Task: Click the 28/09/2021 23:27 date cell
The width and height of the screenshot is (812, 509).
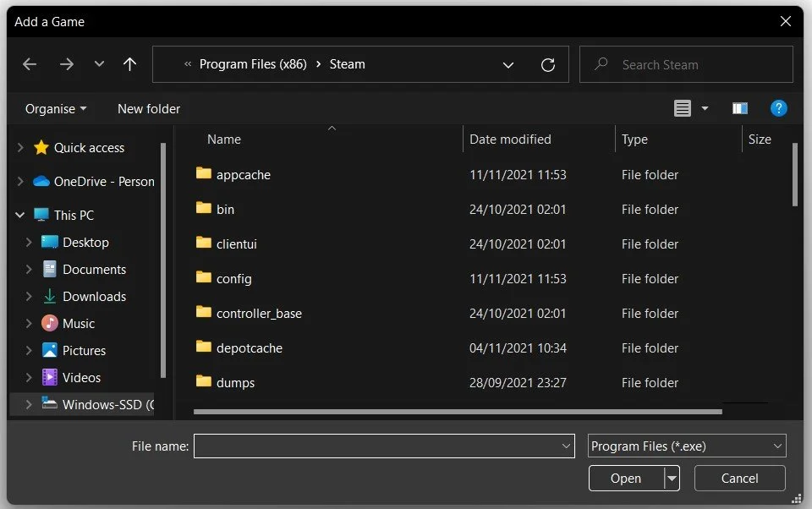Action: pyautogui.click(x=518, y=383)
